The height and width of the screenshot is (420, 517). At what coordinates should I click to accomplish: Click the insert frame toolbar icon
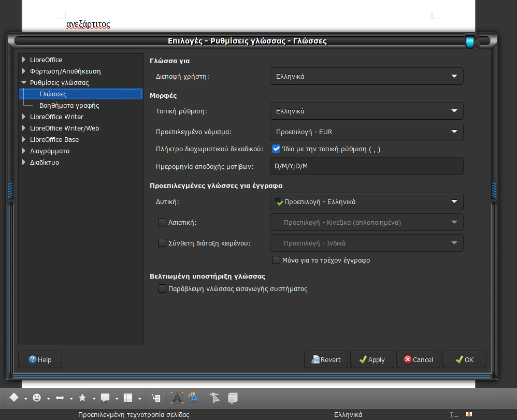point(156,398)
